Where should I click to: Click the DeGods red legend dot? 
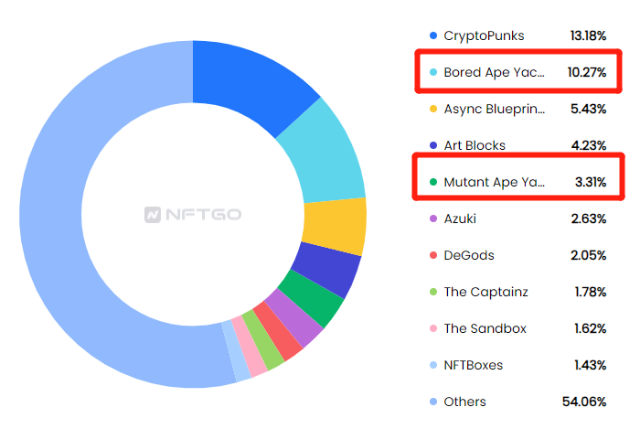click(432, 255)
